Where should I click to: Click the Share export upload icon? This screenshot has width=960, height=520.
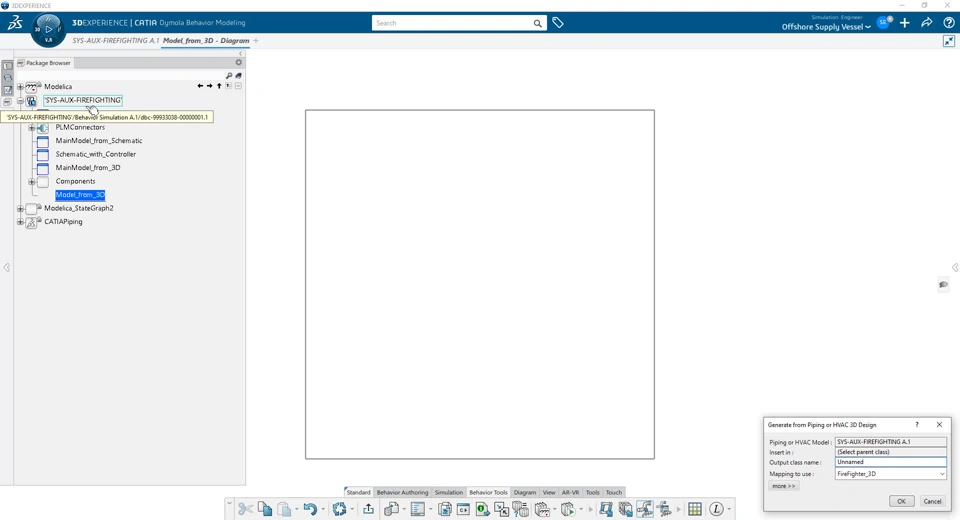pyautogui.click(x=369, y=509)
